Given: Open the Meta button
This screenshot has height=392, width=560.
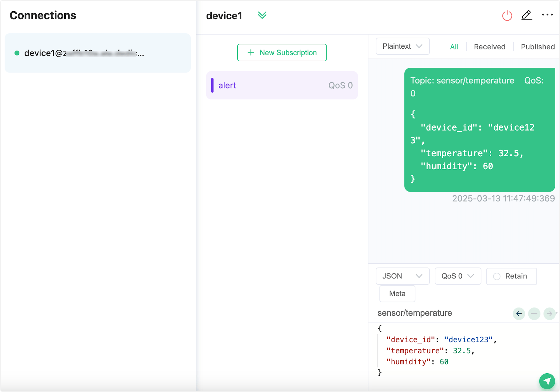Looking at the screenshot, I should [397, 294].
